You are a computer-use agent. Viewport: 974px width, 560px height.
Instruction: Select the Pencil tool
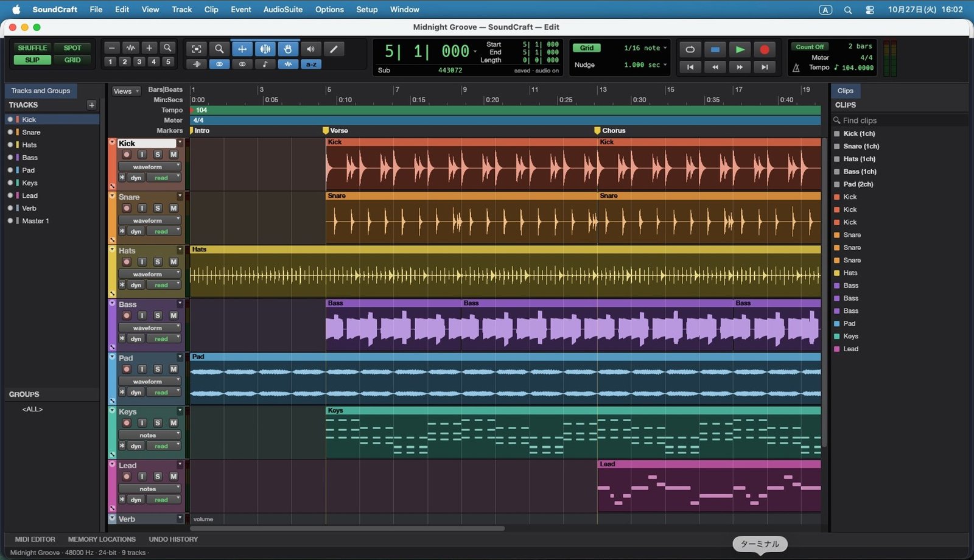pyautogui.click(x=334, y=49)
